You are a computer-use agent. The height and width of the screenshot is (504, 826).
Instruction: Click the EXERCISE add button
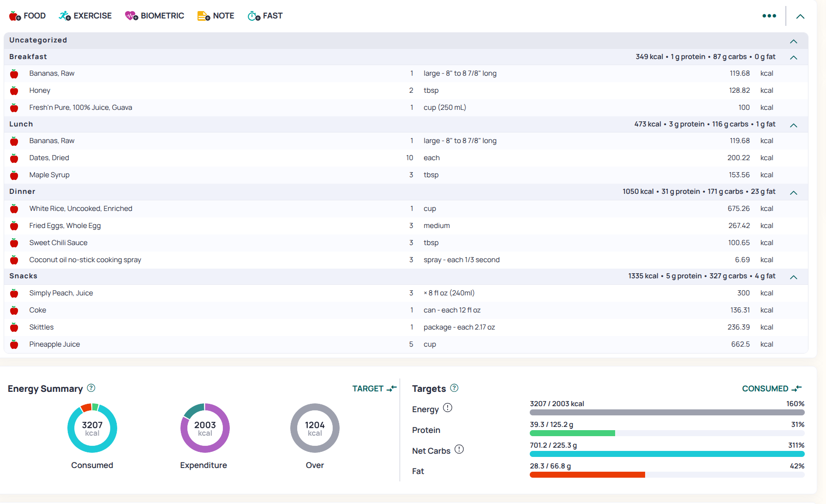click(85, 16)
